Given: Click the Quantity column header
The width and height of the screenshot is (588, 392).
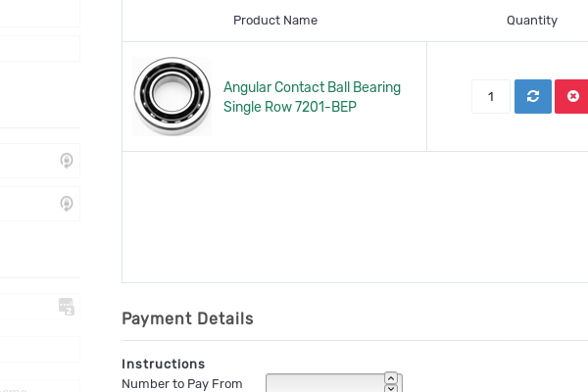Looking at the screenshot, I should coord(532,21).
